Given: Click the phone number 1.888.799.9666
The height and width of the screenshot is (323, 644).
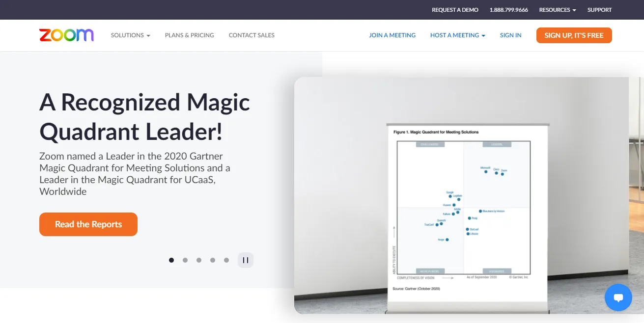Looking at the screenshot, I should pos(509,10).
